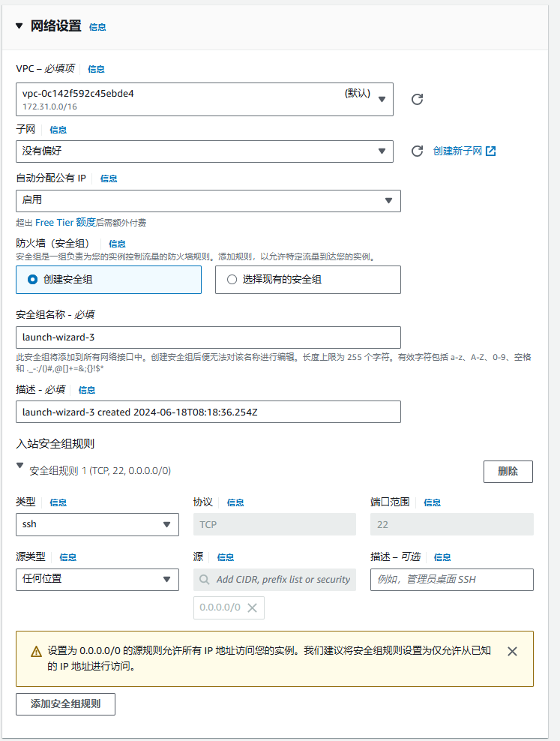Remove the 0.0.0.0/0 source CIDR tag
This screenshot has width=560, height=741.
(252, 608)
